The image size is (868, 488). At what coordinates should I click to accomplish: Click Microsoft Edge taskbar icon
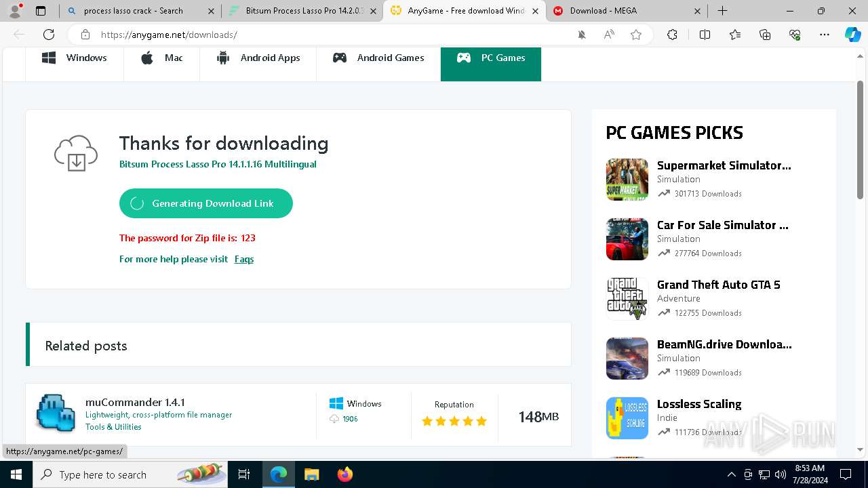click(279, 474)
